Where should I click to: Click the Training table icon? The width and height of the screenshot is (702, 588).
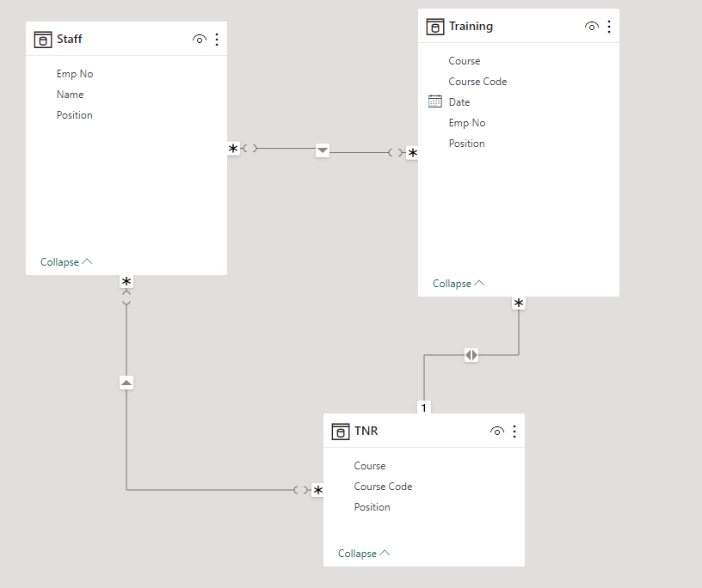pyautogui.click(x=434, y=27)
